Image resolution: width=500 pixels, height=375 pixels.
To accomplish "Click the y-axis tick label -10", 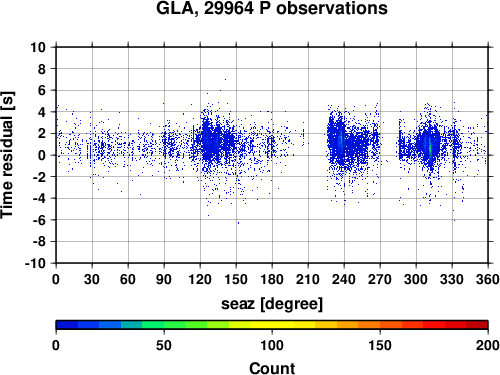I will 35,263.
